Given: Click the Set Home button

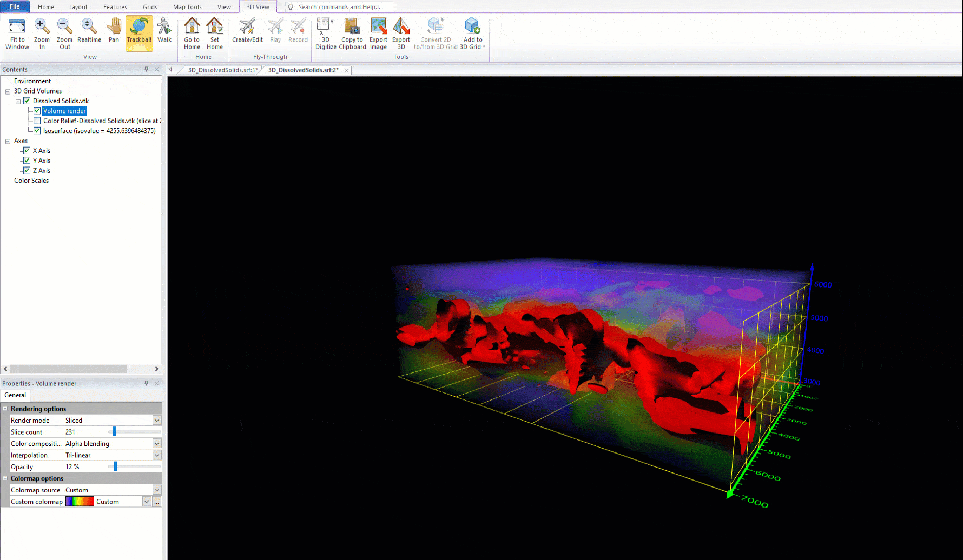Looking at the screenshot, I should tap(214, 32).
